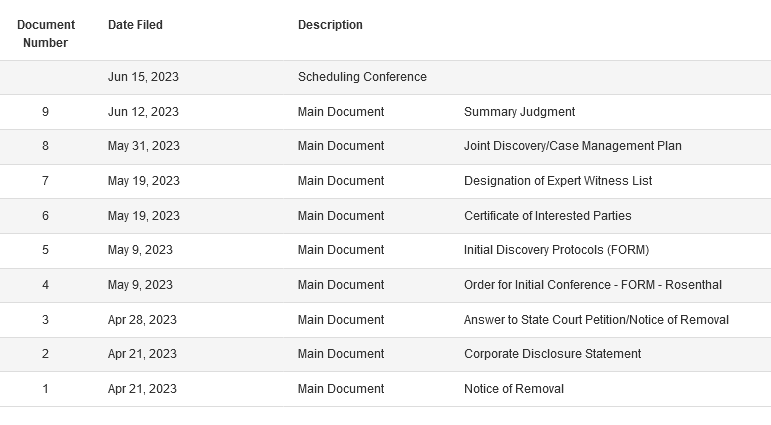This screenshot has height=425, width=771.
Task: Open Joint Discovery/Case Management Plan entry
Action: tap(573, 146)
